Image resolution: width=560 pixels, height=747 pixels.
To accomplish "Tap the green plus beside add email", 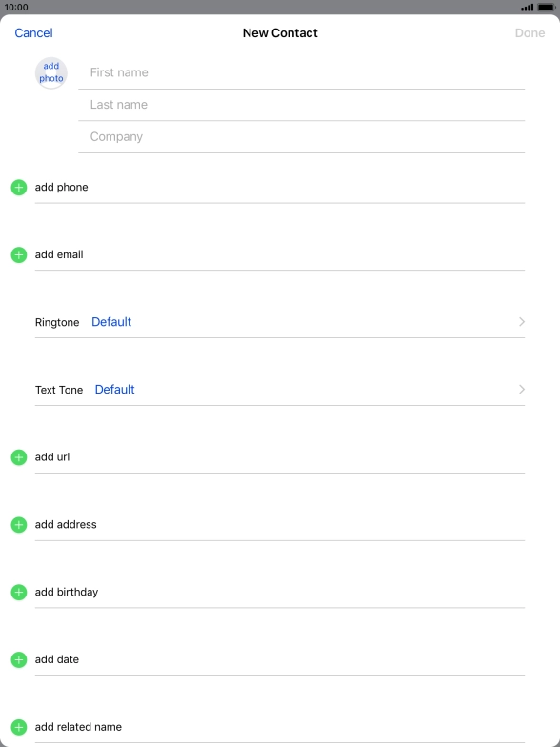I will pyautogui.click(x=19, y=255).
